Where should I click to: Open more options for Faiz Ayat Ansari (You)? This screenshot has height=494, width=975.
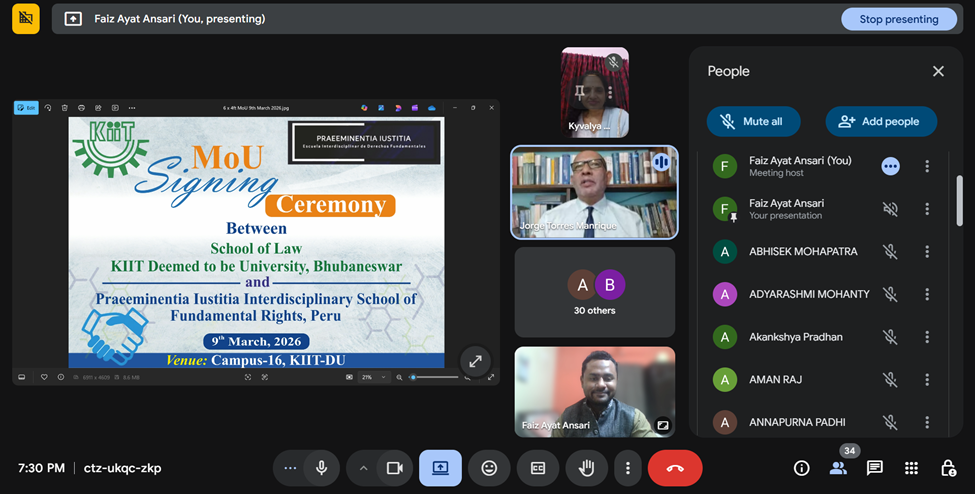coord(927,166)
